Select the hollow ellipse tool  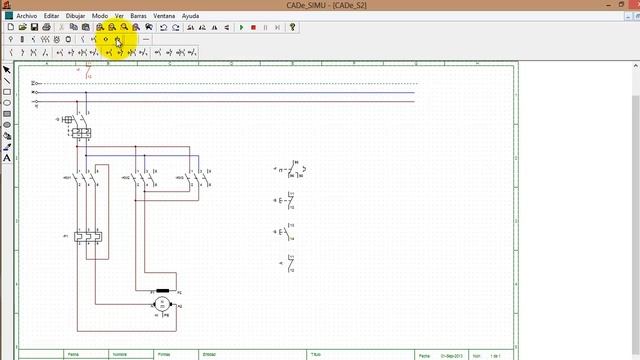(x=7, y=103)
